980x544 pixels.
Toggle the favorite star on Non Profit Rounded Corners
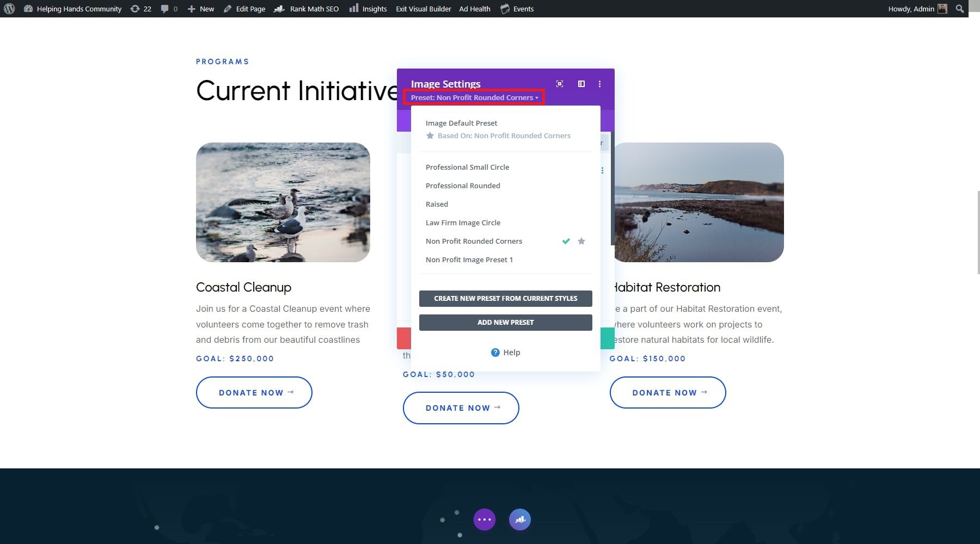click(581, 241)
